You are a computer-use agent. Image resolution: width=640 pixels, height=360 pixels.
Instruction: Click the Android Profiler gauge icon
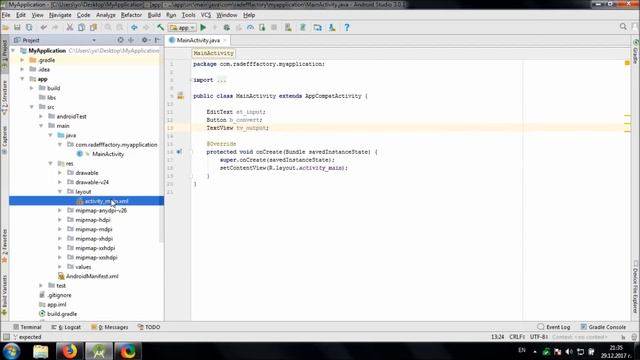[x=250, y=27]
